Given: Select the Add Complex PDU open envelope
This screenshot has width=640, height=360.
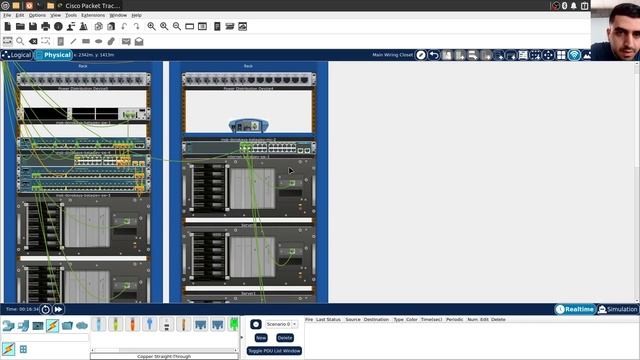Looking at the screenshot, I should coord(139,41).
